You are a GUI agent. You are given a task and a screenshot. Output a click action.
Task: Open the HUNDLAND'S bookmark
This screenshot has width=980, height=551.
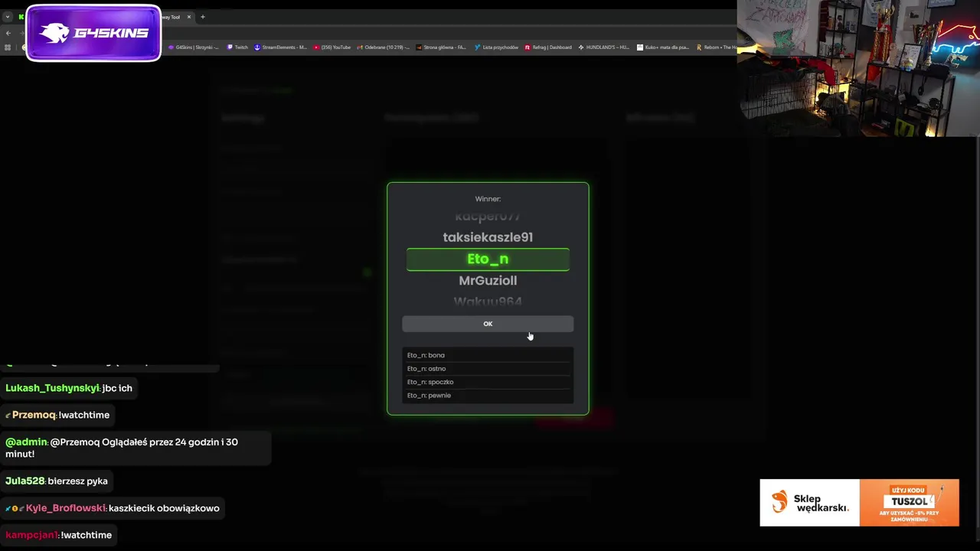tap(604, 47)
